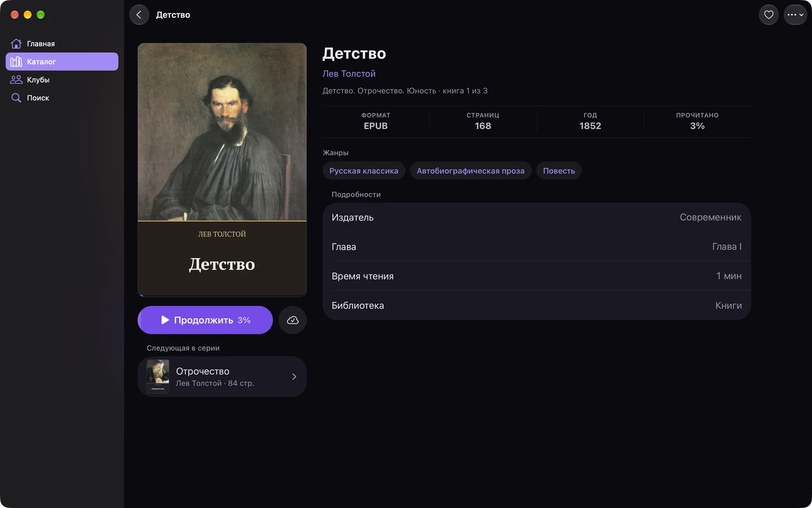Select Каталог in the sidebar
The width and height of the screenshot is (812, 508).
pyautogui.click(x=62, y=62)
